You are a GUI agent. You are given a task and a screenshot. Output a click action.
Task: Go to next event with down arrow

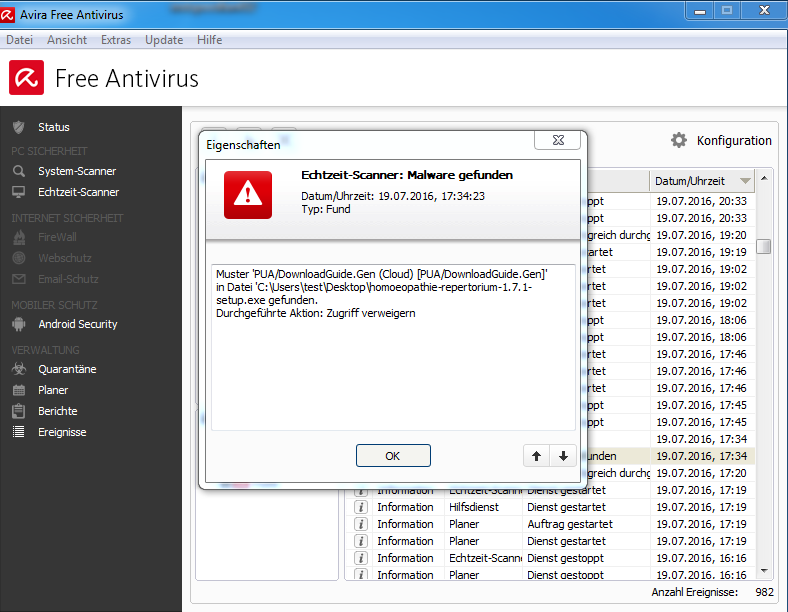[563, 456]
